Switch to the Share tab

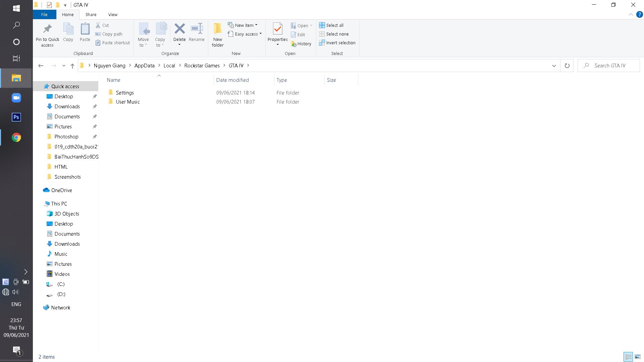(x=91, y=14)
